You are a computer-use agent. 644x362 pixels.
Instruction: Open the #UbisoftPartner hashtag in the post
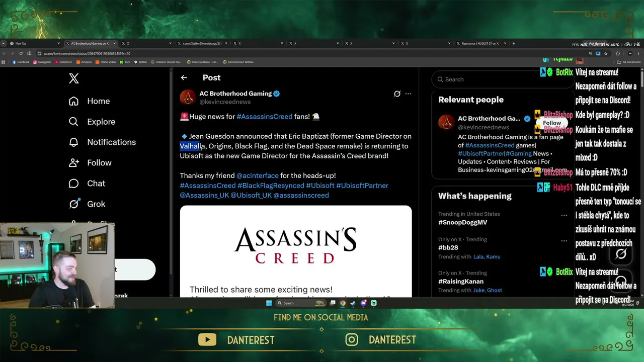(362, 186)
